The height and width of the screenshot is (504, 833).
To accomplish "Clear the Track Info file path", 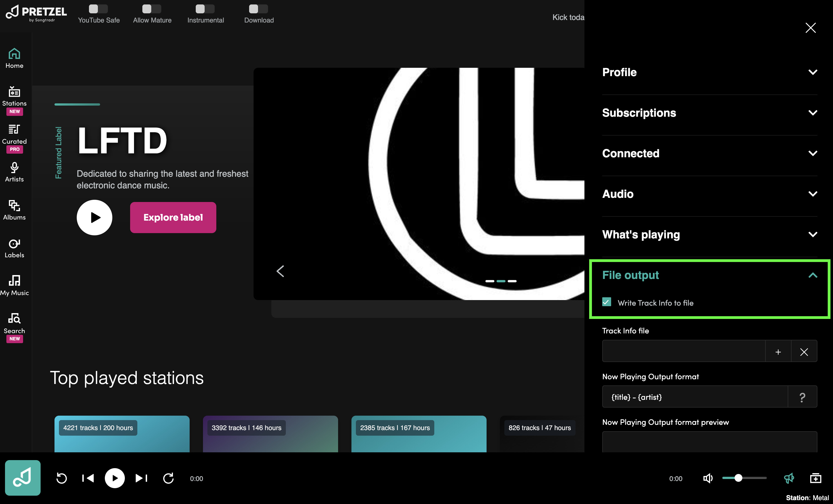I will (x=804, y=352).
